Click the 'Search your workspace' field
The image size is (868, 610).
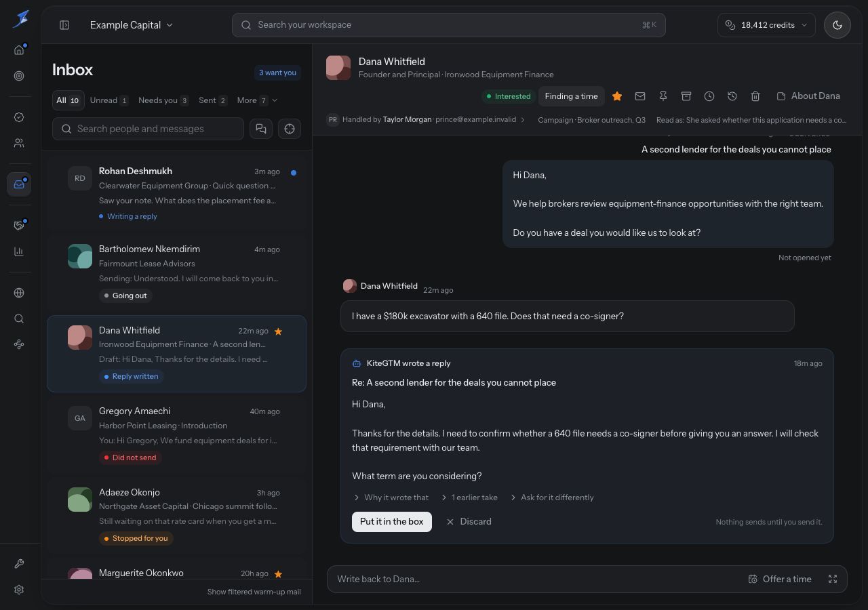[x=448, y=25]
